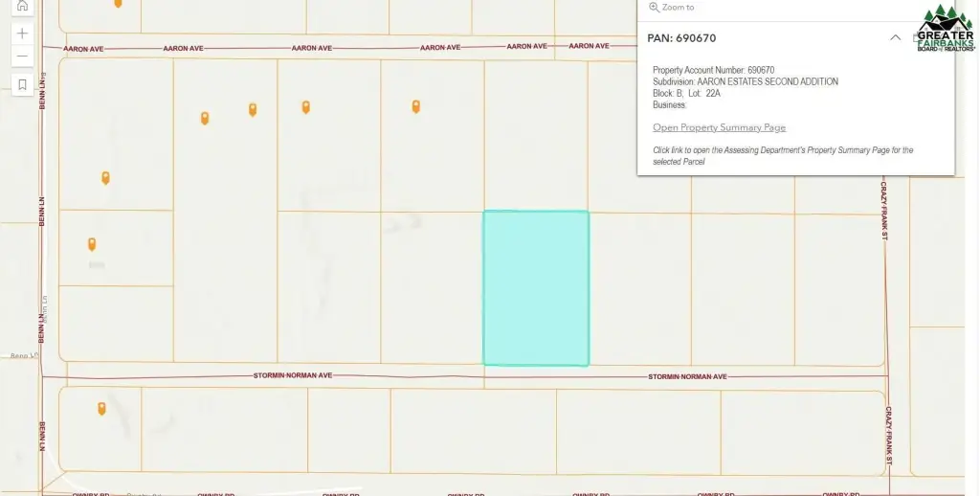
Task: Click the Home default map view icon
Action: pos(22,6)
